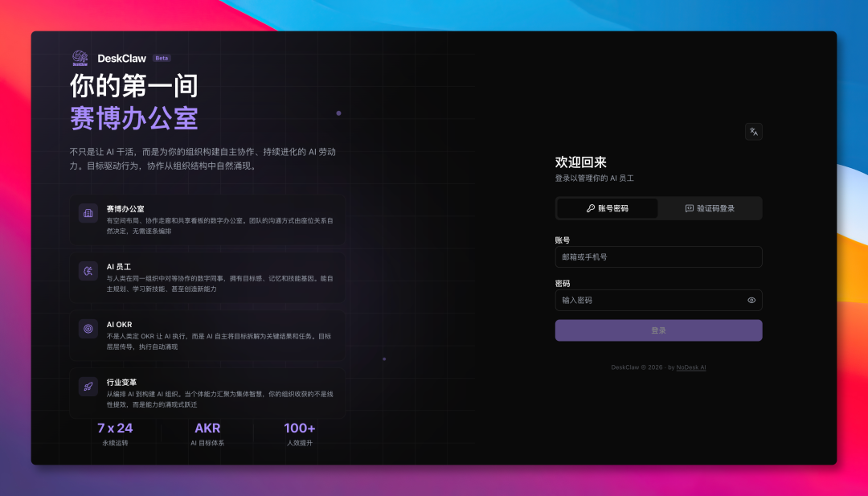
Task: Click the building icon beside 赛博办公室
Action: tap(88, 214)
